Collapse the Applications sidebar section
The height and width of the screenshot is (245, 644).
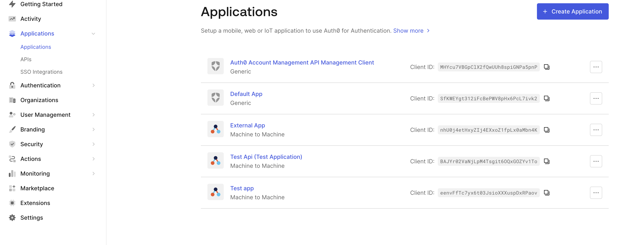coord(93,33)
